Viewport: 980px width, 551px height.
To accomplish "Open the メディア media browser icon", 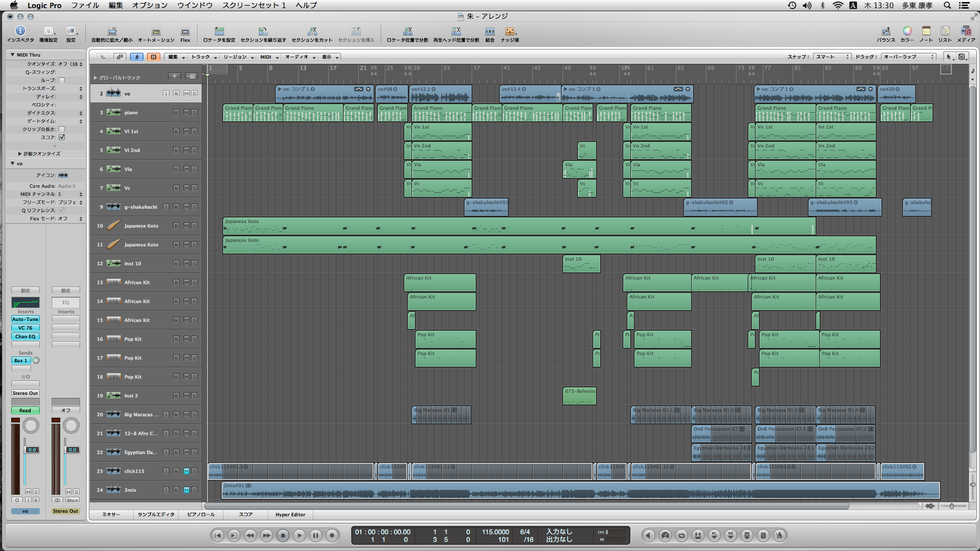I will 966,32.
